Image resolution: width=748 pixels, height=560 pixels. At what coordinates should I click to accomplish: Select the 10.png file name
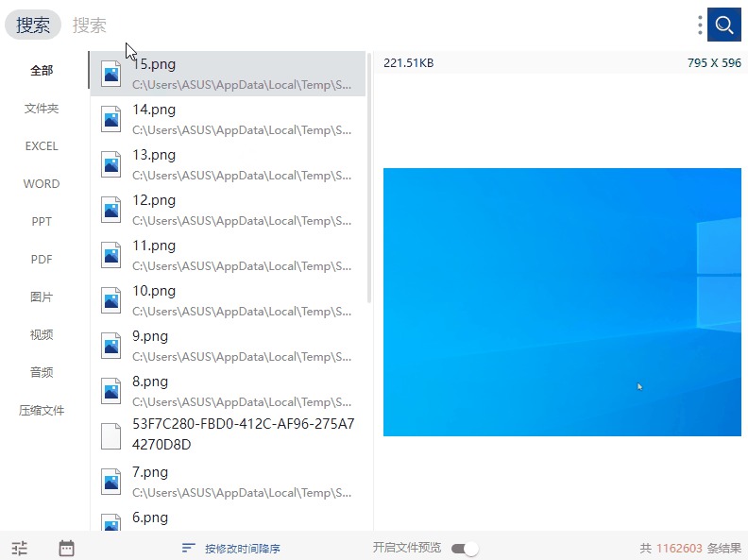pos(154,291)
